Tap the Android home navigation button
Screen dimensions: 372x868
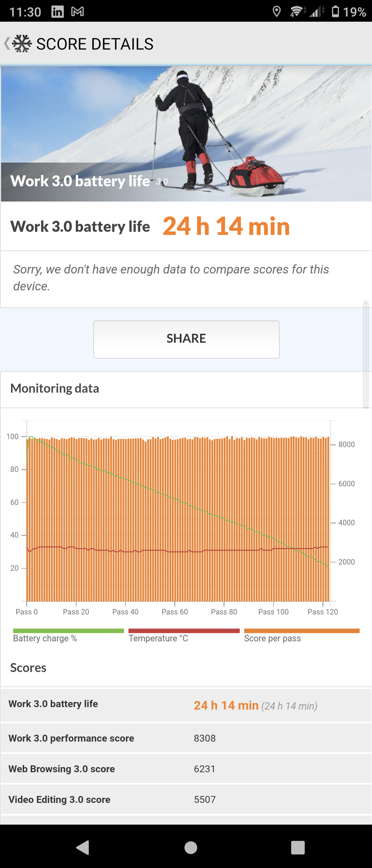(191, 847)
